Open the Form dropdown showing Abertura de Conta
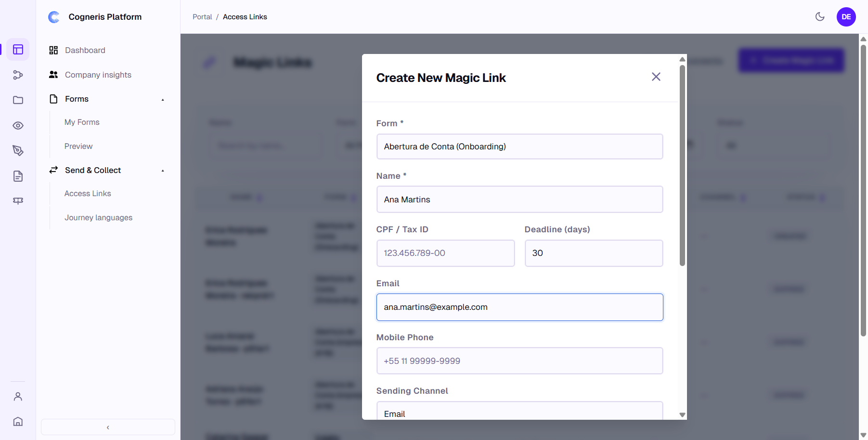Image resolution: width=868 pixels, height=440 pixels. point(519,147)
